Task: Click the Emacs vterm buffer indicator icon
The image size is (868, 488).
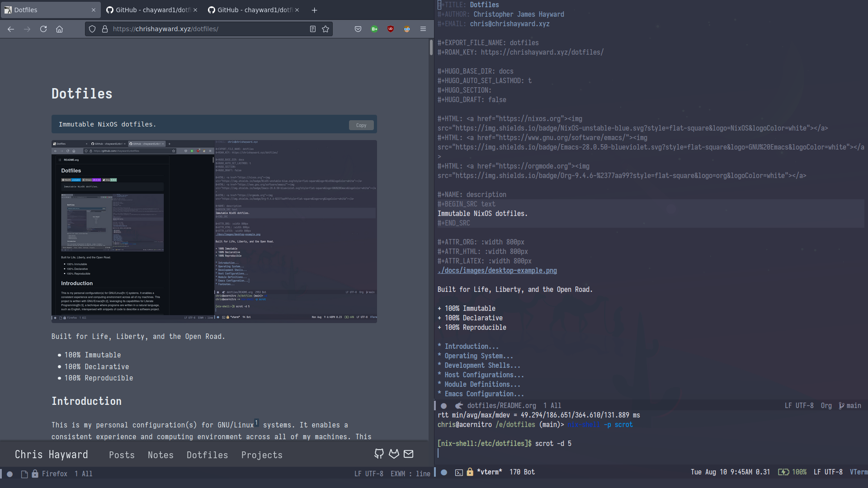Action: click(458, 471)
